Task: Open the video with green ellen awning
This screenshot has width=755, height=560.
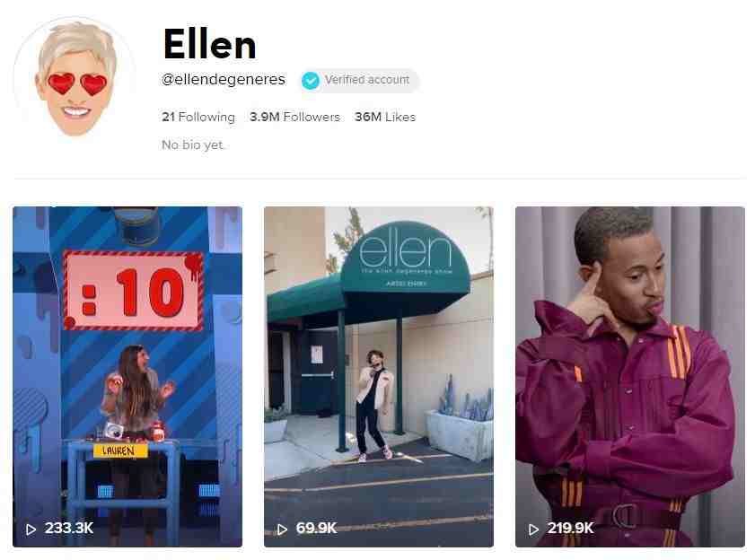Action: [x=379, y=377]
